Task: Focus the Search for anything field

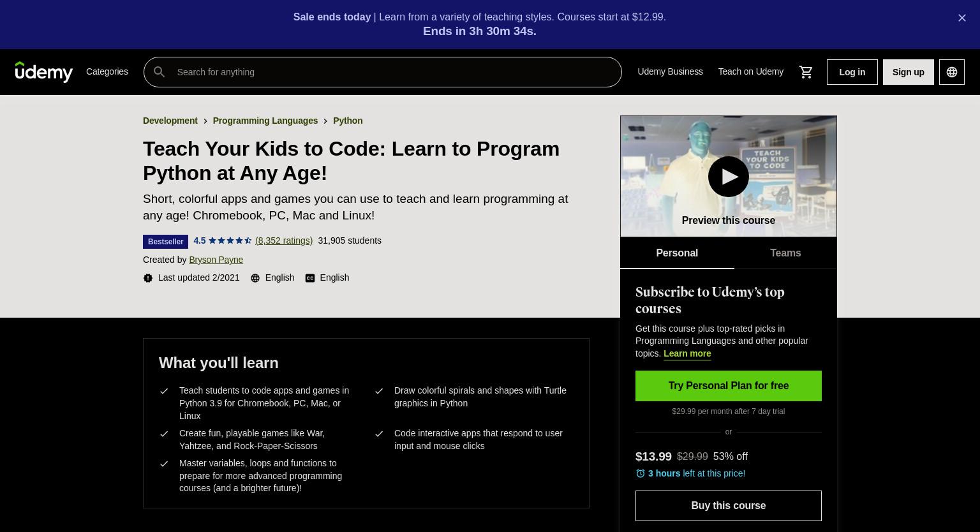Action: click(x=383, y=72)
